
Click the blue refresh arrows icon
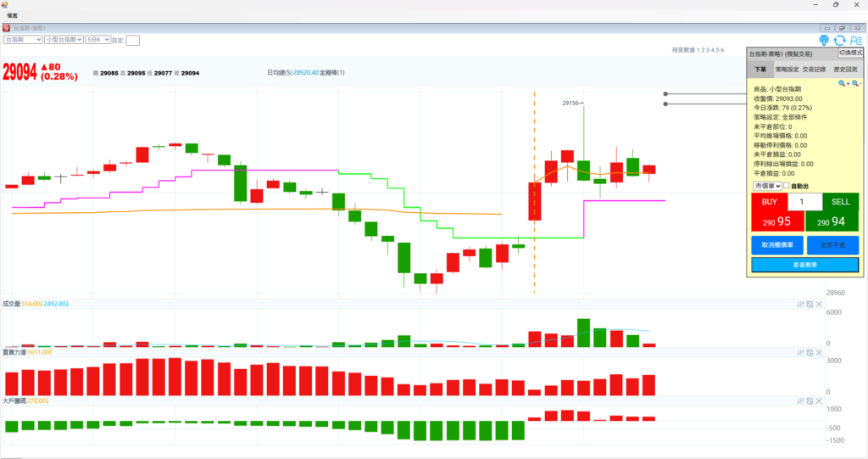coord(839,40)
